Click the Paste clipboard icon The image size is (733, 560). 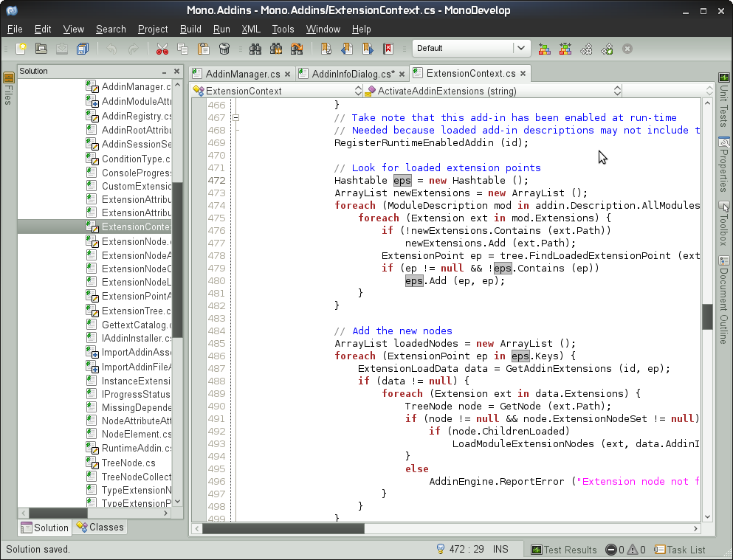(204, 49)
